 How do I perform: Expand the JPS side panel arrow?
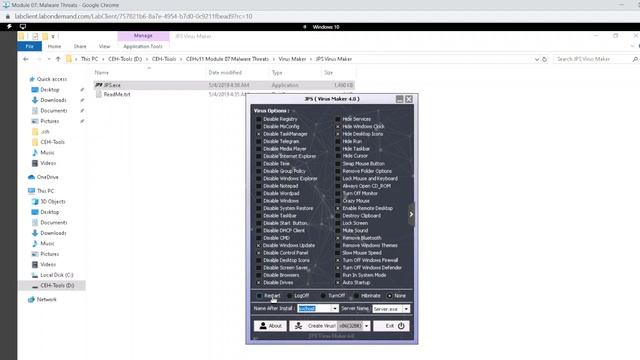pos(411,214)
